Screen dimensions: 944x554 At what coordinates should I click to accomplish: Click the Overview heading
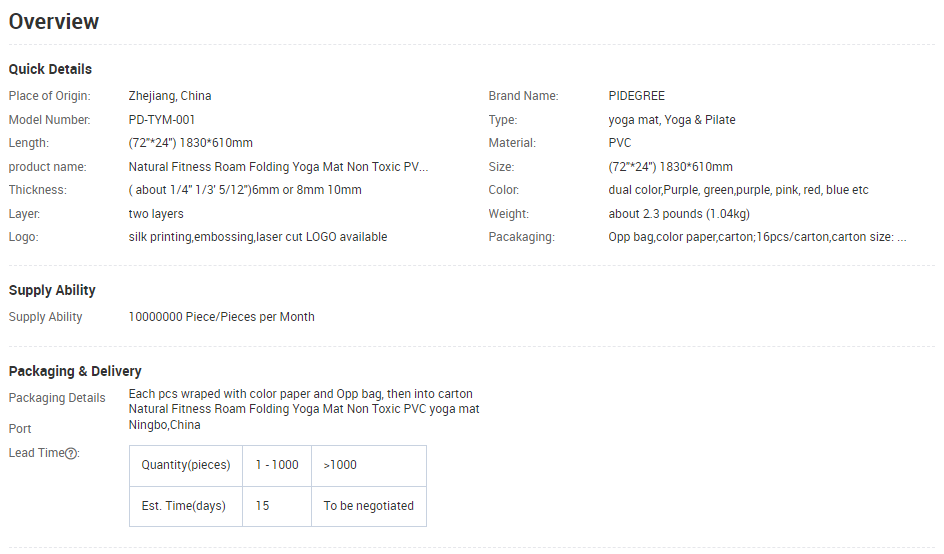coord(54,22)
